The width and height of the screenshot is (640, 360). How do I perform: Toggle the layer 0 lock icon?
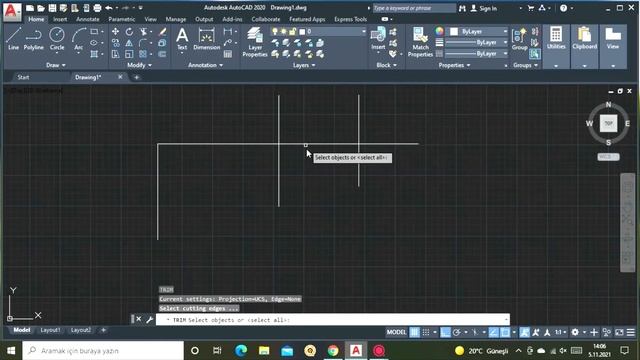pyautogui.click(x=292, y=31)
